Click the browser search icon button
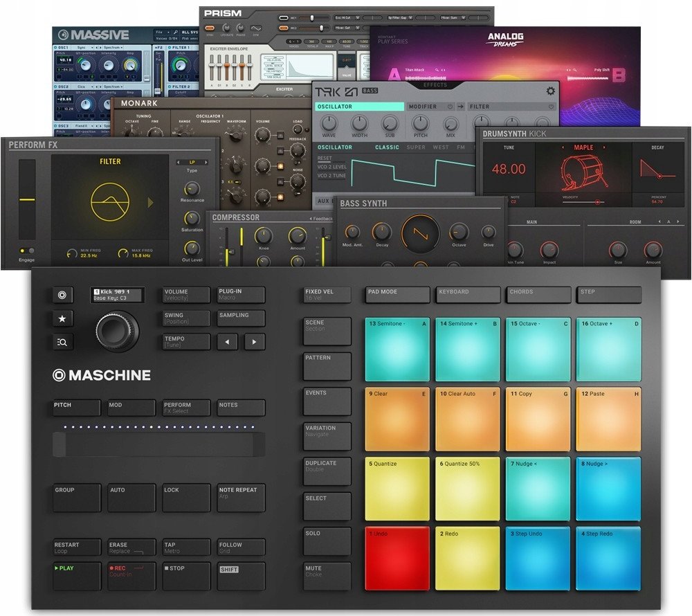 62,341
